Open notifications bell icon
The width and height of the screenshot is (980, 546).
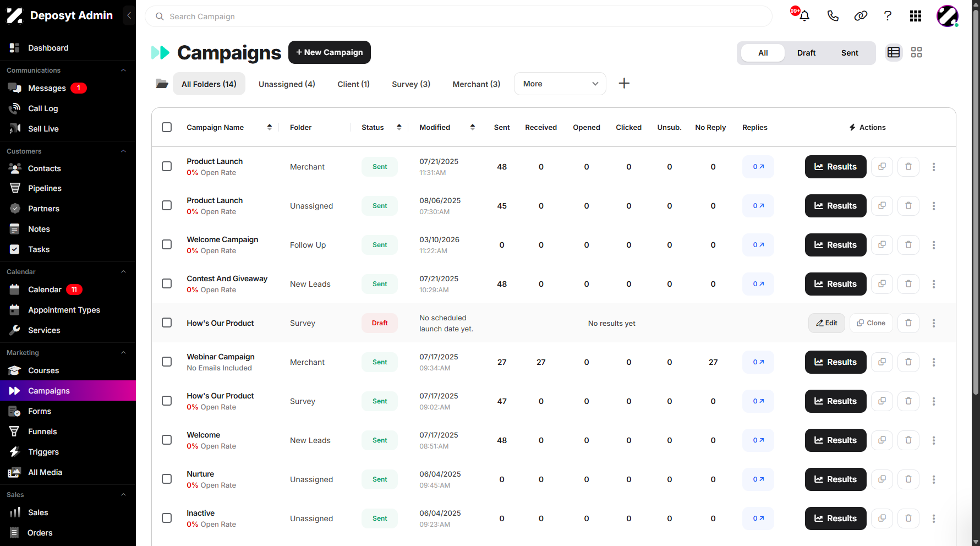pyautogui.click(x=804, y=16)
